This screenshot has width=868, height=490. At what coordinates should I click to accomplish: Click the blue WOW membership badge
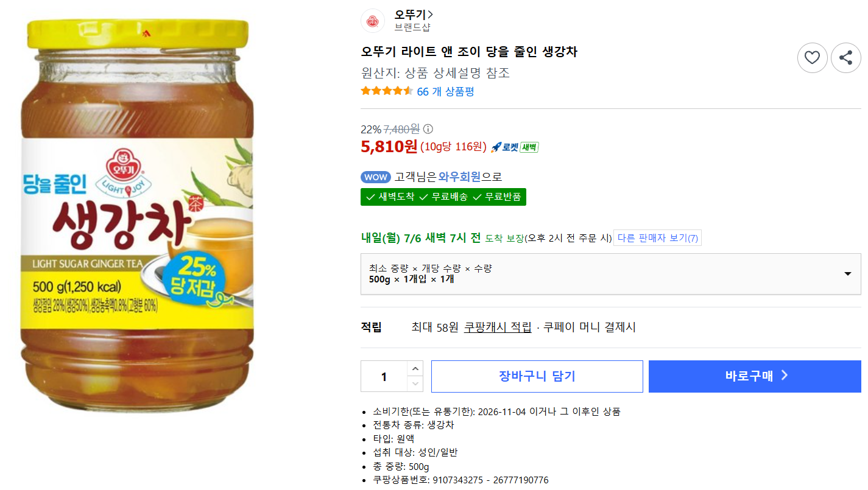376,177
